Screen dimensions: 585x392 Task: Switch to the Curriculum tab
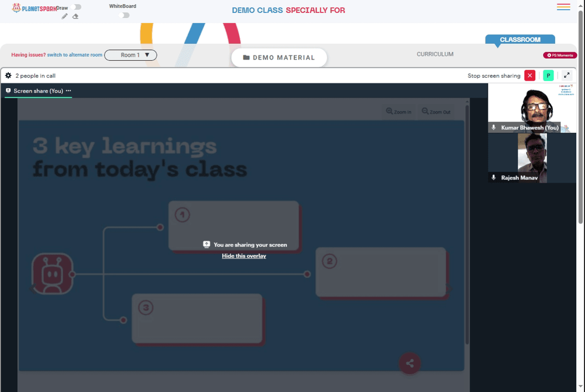pyautogui.click(x=435, y=54)
